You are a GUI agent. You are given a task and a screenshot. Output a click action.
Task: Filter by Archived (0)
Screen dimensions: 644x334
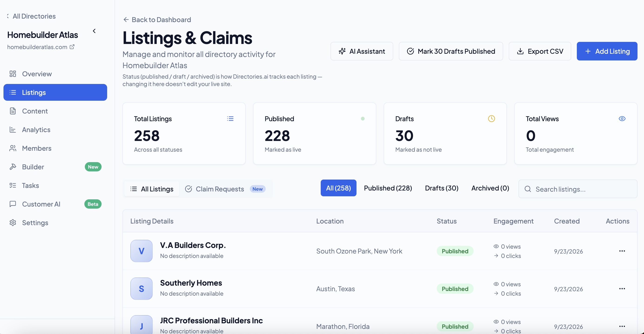(x=490, y=188)
